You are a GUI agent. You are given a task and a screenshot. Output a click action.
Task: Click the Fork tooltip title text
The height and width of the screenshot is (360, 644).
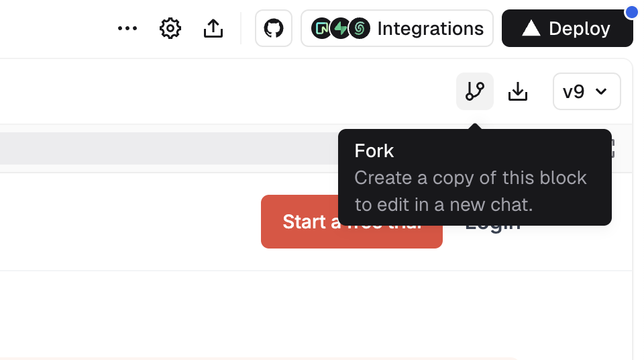(374, 150)
